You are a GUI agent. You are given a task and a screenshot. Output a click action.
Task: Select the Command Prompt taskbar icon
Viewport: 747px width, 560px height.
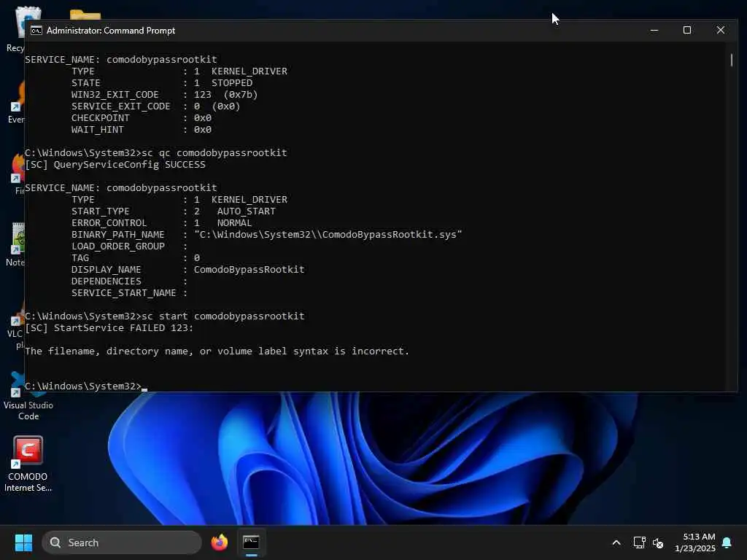(x=251, y=542)
